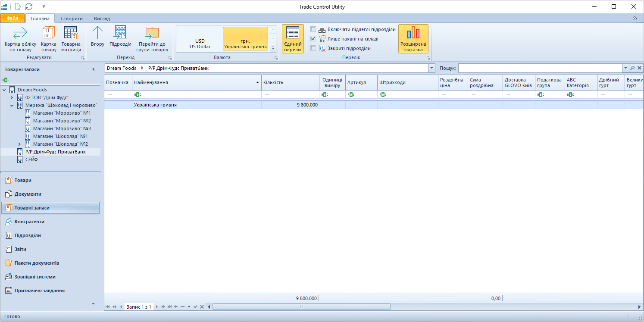Expand the 02 ТОВ "Дрім-Фудс" tree node

pos(12,97)
